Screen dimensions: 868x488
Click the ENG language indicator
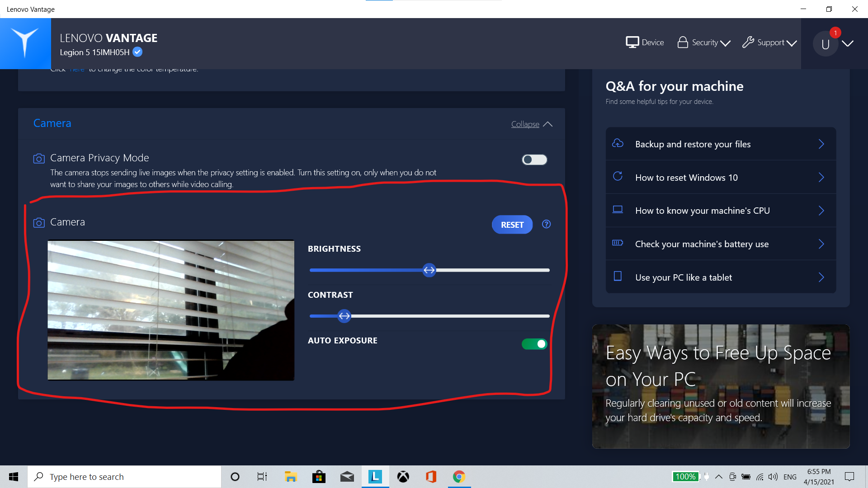(790, 477)
